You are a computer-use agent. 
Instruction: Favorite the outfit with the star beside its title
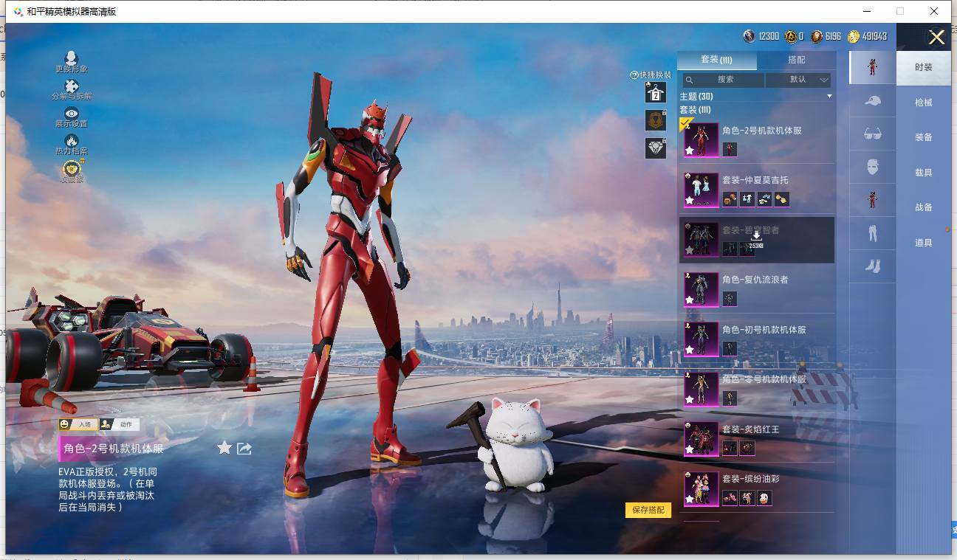224,448
